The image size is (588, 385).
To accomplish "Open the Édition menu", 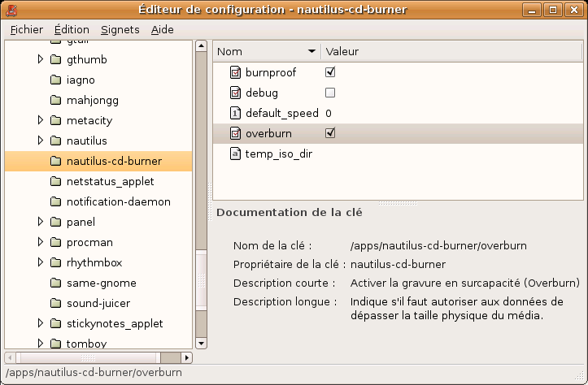I will tap(72, 29).
